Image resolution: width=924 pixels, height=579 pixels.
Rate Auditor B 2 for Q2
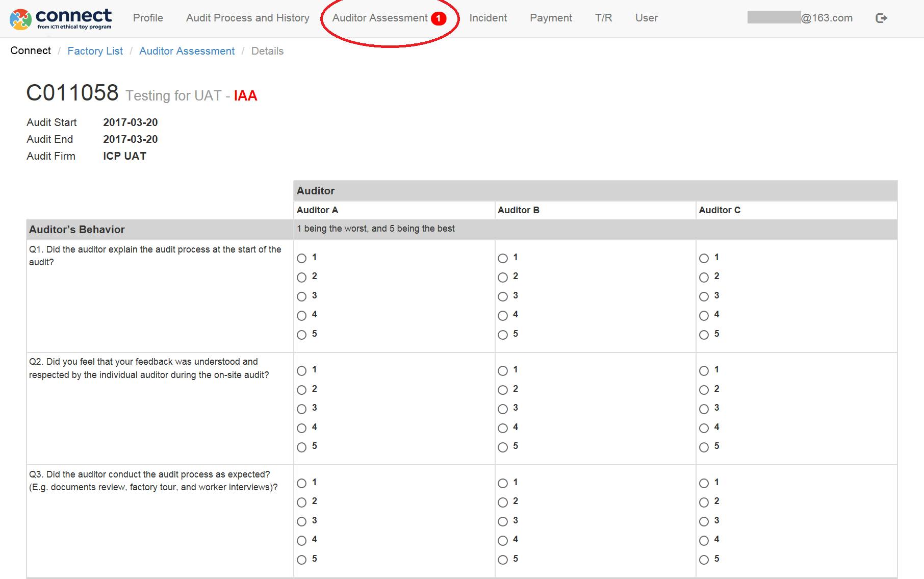503,390
